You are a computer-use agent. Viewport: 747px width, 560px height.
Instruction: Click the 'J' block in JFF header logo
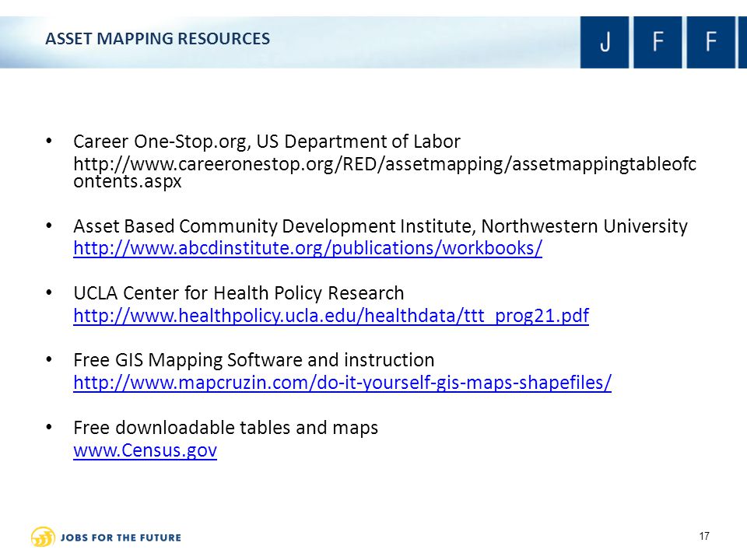pyautogui.click(x=605, y=42)
